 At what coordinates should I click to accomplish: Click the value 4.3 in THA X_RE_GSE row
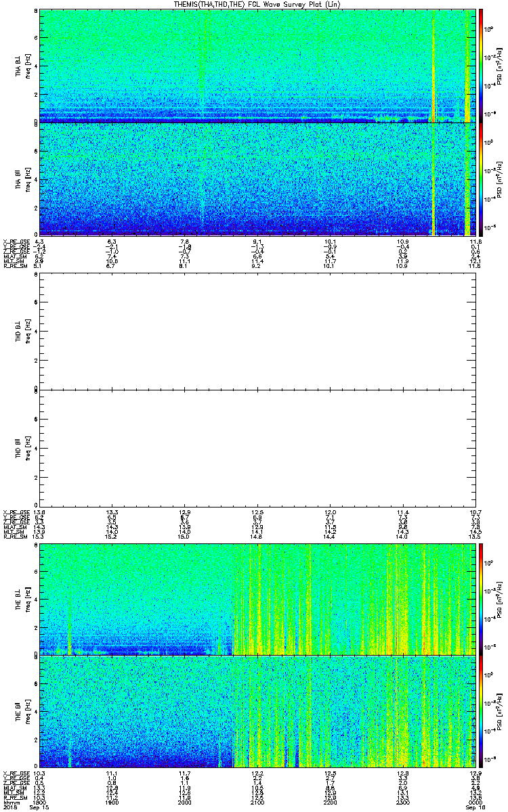(39, 242)
